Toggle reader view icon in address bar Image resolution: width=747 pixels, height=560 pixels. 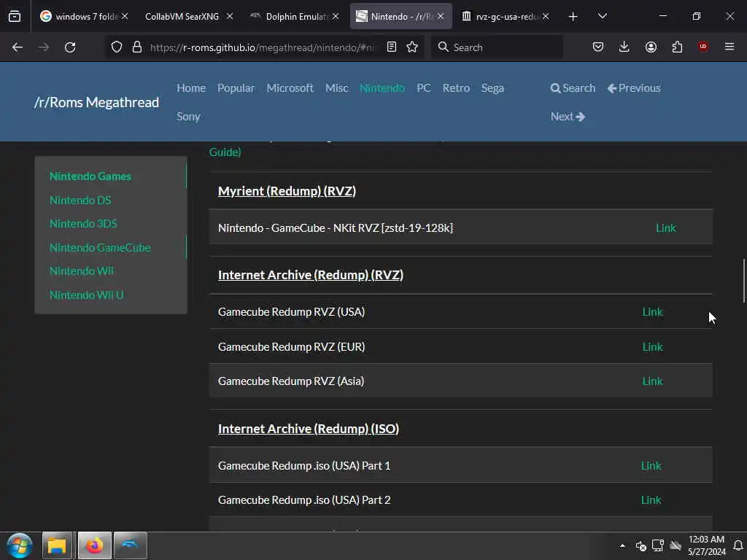pyautogui.click(x=392, y=47)
